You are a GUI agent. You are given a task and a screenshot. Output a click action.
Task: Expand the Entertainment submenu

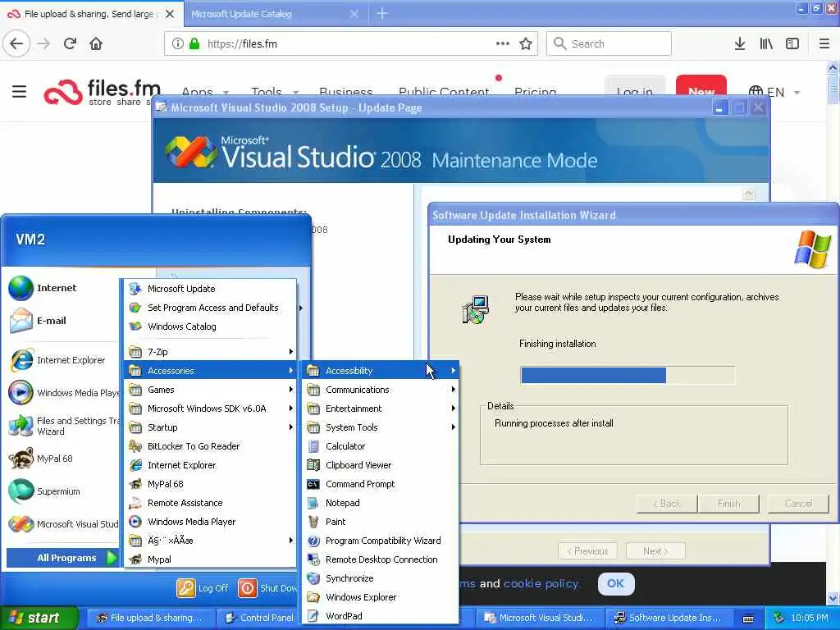point(381,409)
